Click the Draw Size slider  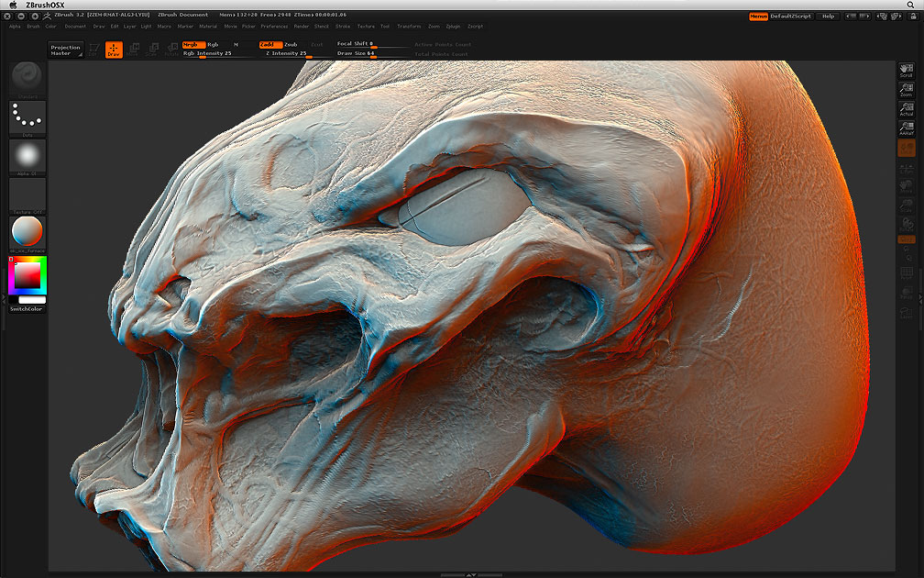372,53
